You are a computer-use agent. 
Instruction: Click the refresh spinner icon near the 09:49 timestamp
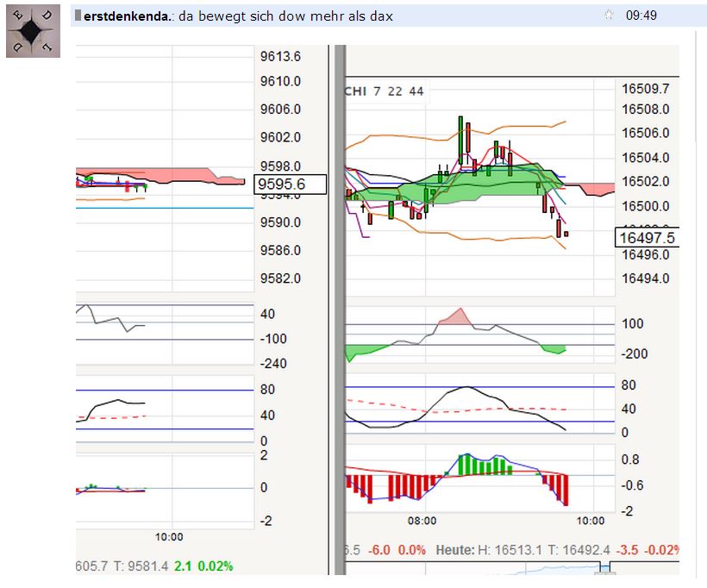tap(609, 16)
